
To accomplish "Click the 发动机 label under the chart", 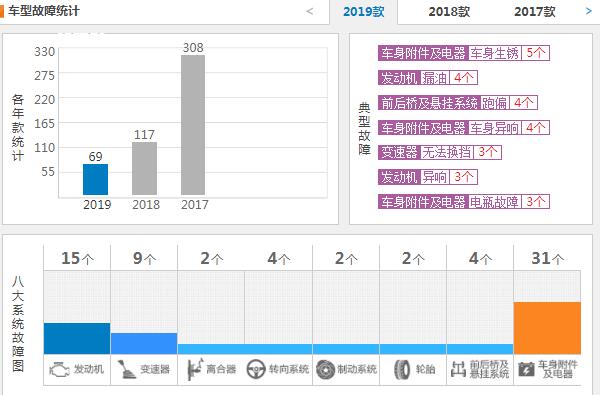I will 88,369.
